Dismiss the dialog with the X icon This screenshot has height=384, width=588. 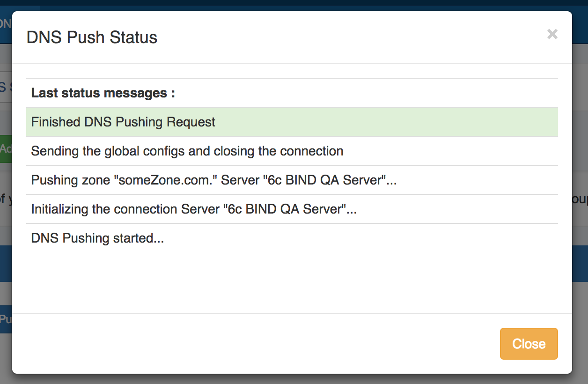[x=552, y=34]
